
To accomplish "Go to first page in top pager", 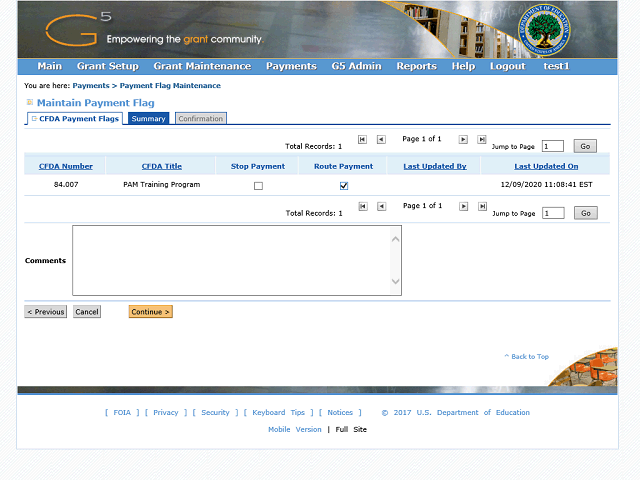I will point(362,140).
